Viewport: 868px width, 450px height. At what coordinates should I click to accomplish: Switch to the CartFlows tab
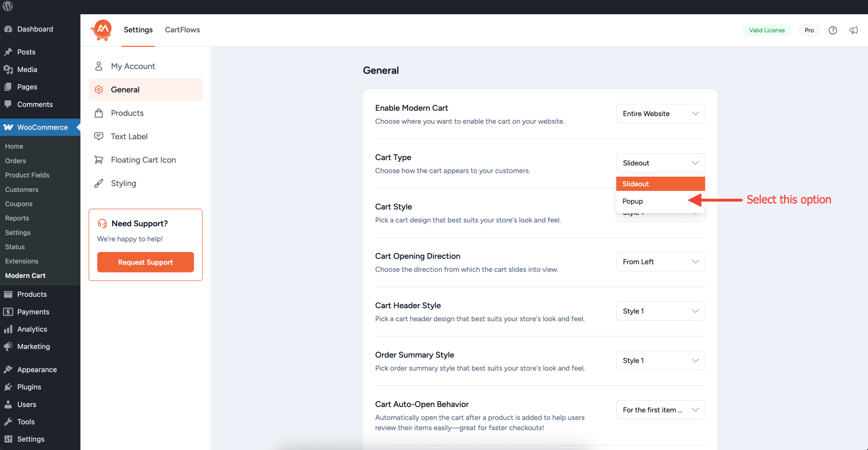[x=182, y=30]
